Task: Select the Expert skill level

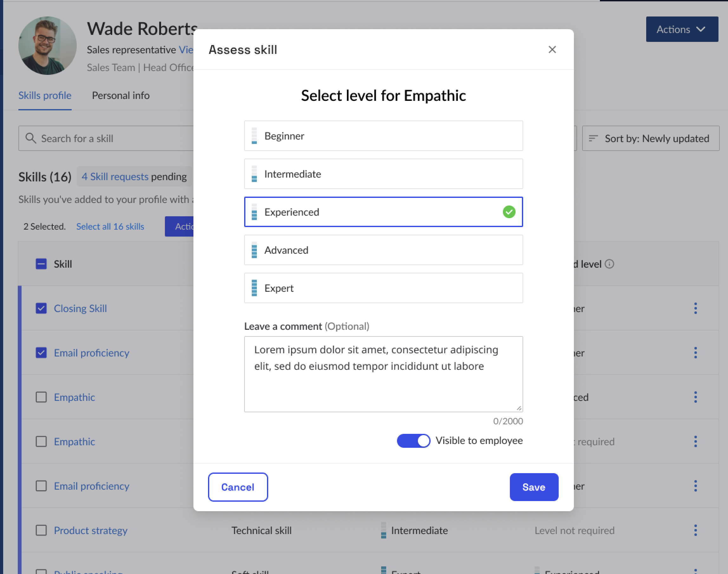Action: 383,288
